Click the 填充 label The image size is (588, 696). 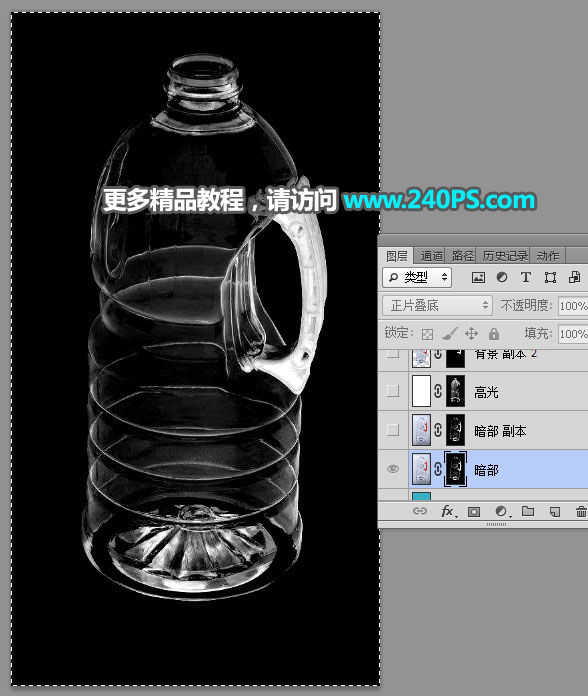tap(538, 333)
